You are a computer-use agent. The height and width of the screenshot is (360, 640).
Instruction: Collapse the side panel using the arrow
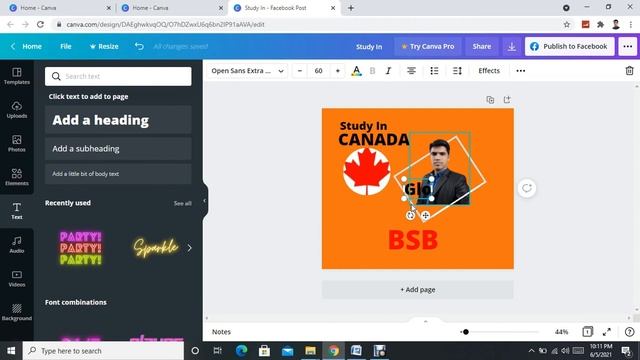(204, 201)
